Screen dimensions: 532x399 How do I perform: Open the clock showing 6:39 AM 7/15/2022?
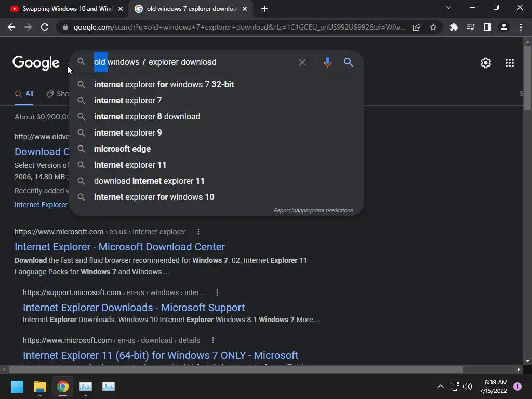pos(493,387)
